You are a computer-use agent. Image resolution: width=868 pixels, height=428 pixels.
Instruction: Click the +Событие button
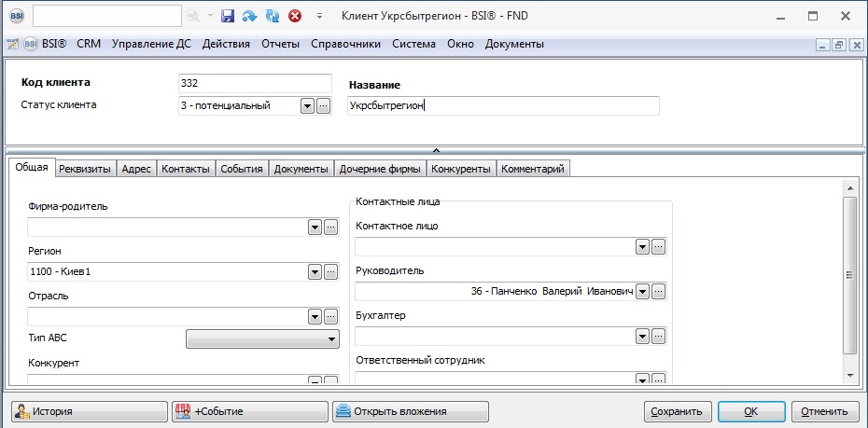pyautogui.click(x=249, y=411)
